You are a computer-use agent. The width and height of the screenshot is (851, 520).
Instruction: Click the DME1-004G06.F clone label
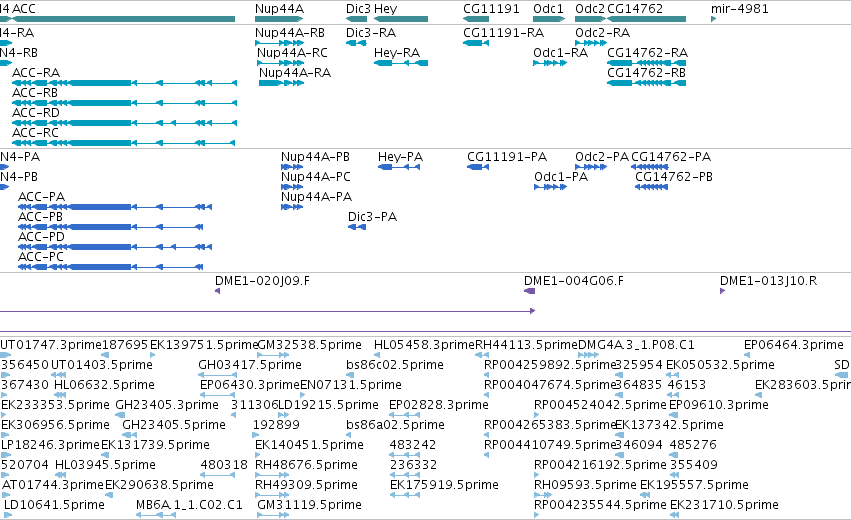coord(574,281)
